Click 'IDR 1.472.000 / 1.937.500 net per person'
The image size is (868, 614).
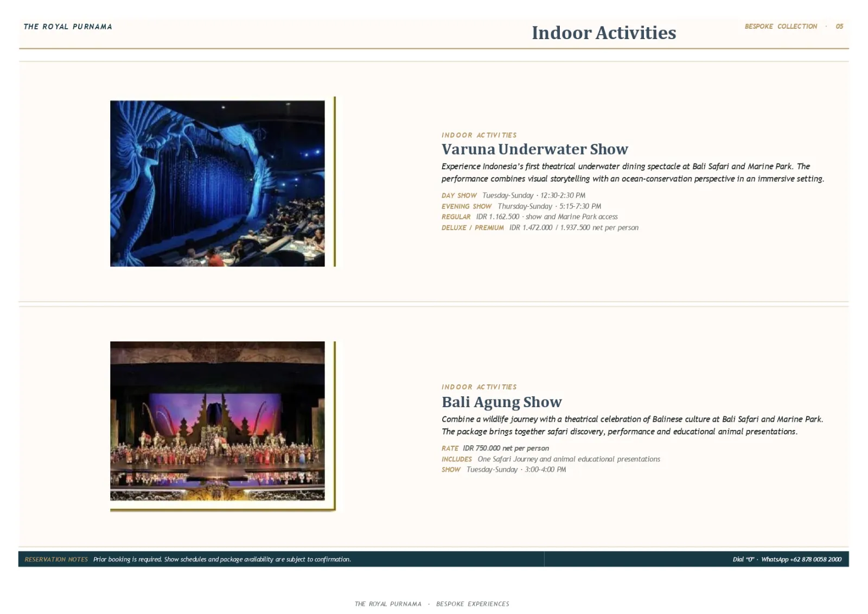pos(574,227)
